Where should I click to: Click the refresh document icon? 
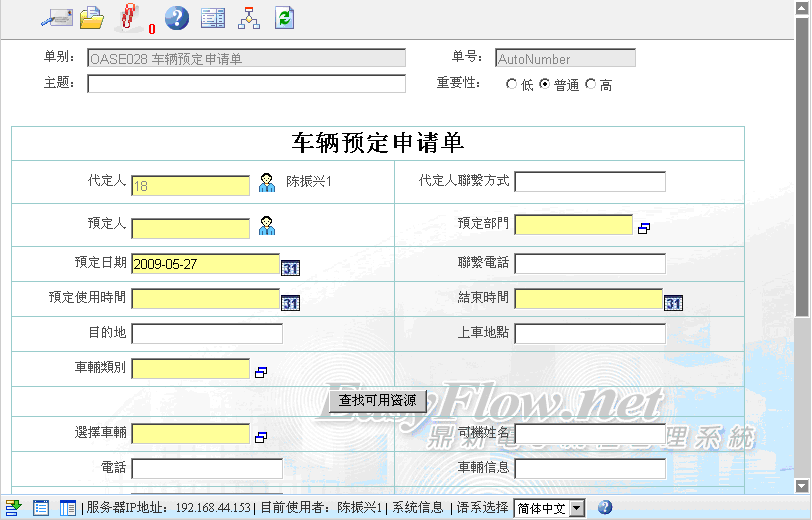click(285, 17)
